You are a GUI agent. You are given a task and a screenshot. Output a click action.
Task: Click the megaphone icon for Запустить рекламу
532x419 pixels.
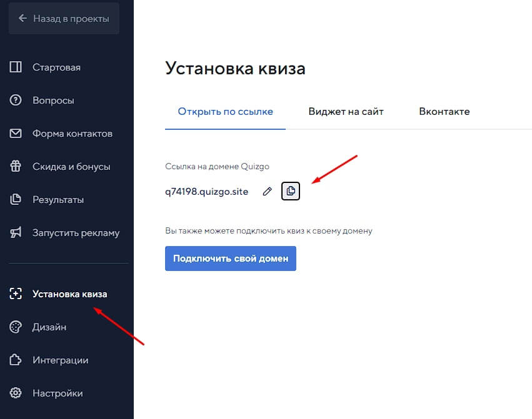[16, 233]
